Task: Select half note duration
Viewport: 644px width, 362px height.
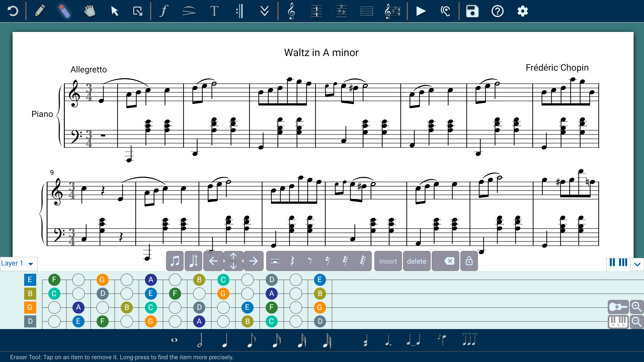Action: (x=200, y=340)
